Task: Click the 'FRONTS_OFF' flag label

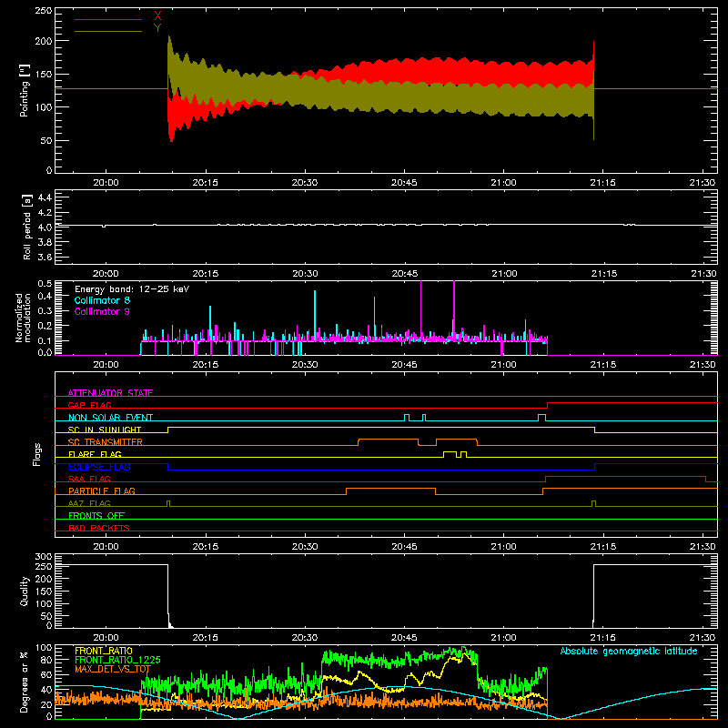Action: [x=96, y=515]
